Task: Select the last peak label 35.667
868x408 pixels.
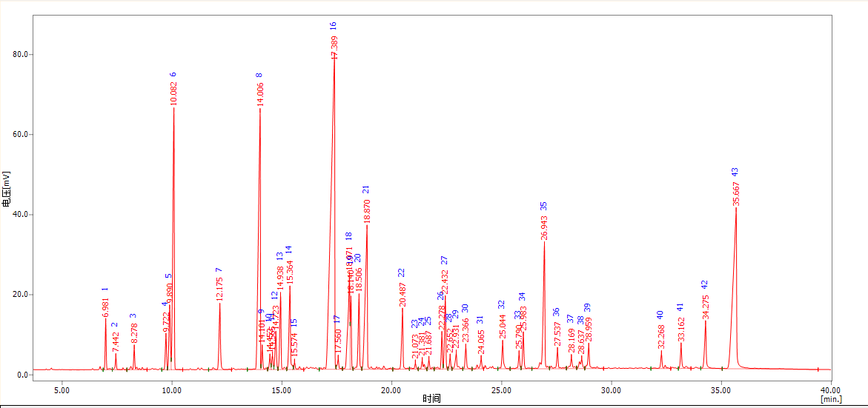Action: click(x=736, y=193)
